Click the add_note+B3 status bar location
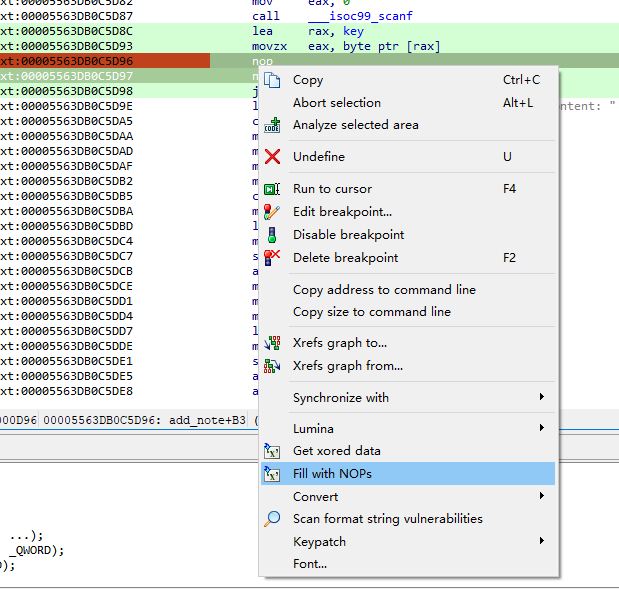The image size is (619, 589). click(x=207, y=420)
